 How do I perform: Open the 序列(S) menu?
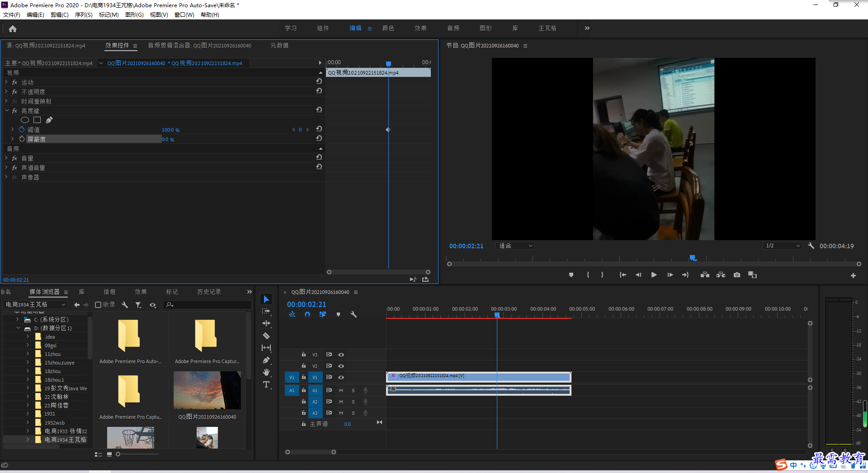[84, 15]
